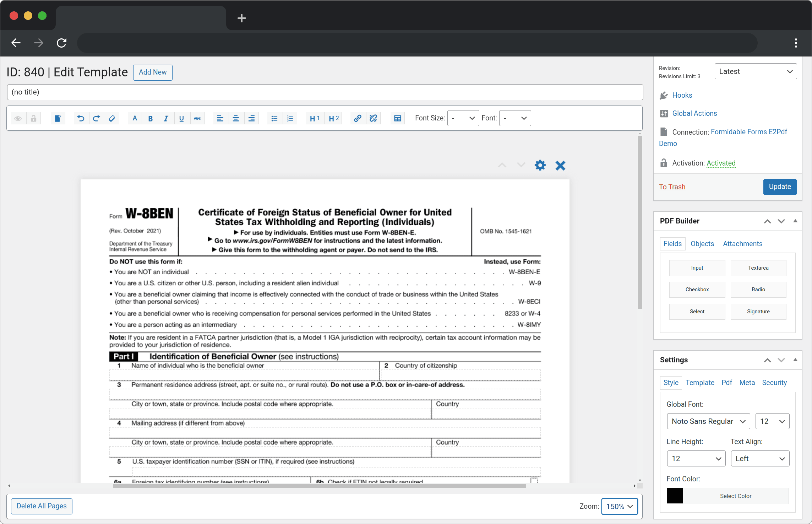812x524 pixels.
Task: Enable the bulleted list formatting
Action: [x=274, y=118]
